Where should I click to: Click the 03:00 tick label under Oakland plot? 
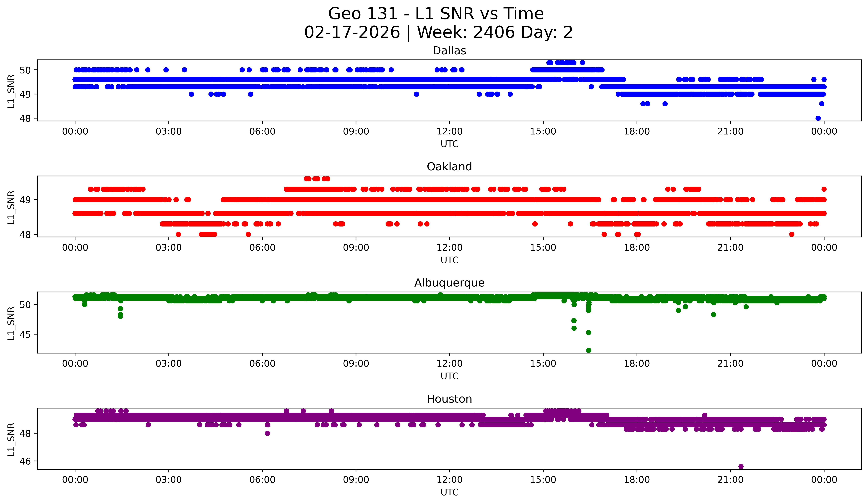tap(168, 248)
